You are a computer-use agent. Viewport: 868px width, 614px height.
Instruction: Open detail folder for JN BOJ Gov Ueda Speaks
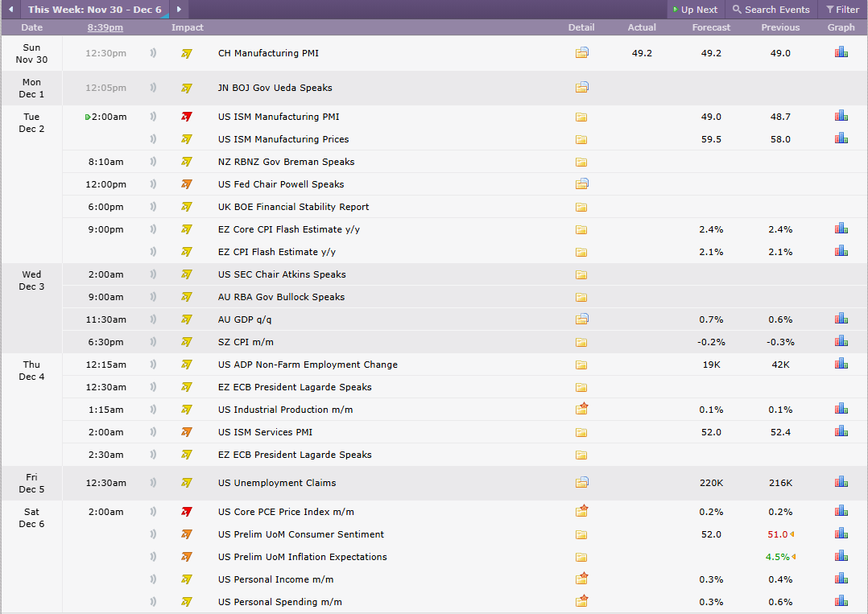pyautogui.click(x=581, y=87)
